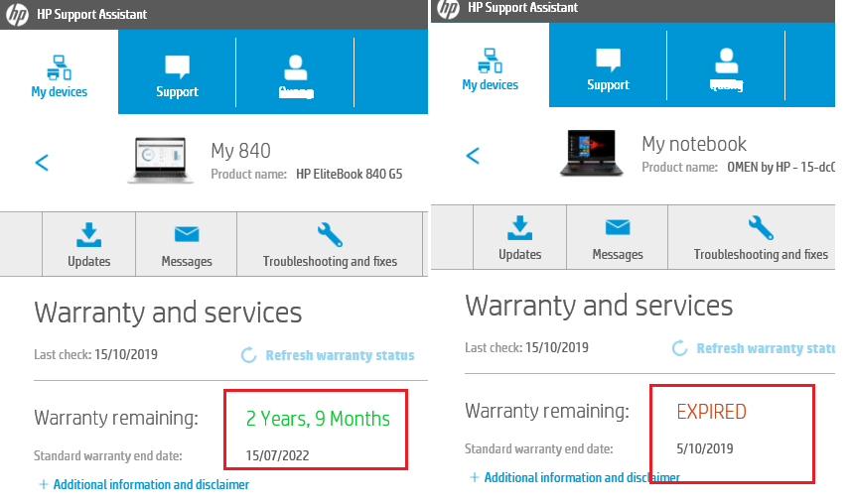The height and width of the screenshot is (504, 851).
Task: Open Messages for the EliteBook 840
Action: 187,245
